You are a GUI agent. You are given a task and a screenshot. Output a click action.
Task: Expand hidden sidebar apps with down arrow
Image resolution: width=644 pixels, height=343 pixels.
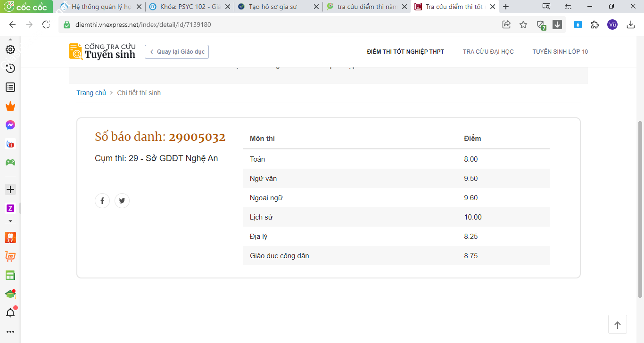coord(10,220)
